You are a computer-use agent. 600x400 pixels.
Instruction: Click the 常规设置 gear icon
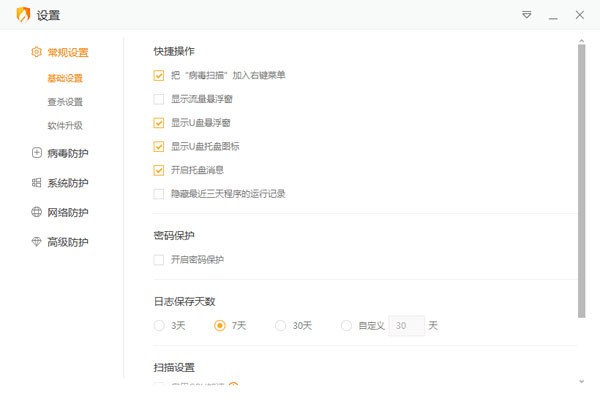37,52
